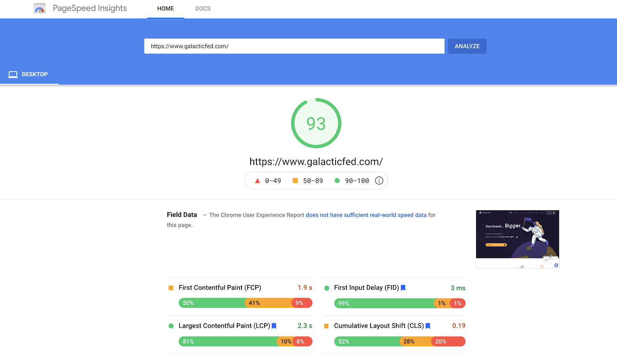Click the analyzed URL heading below the score
Screen dimensions: 617x364
click(x=316, y=162)
